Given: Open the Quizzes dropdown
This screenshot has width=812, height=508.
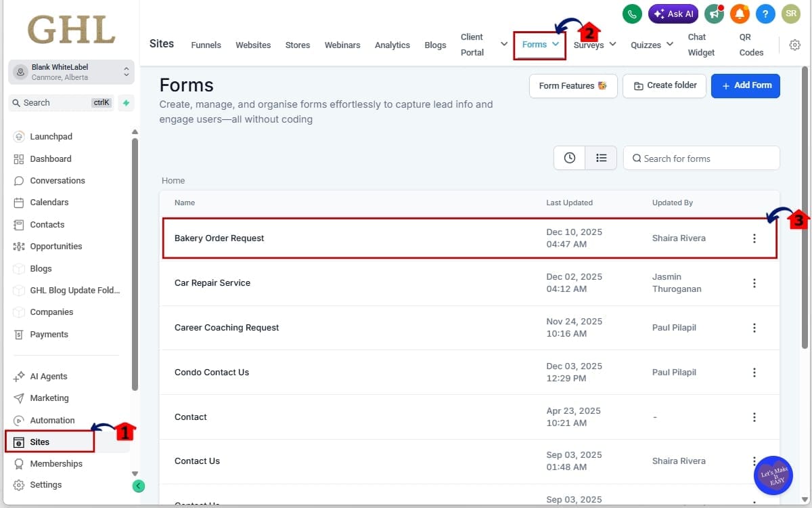Looking at the screenshot, I should coord(650,45).
